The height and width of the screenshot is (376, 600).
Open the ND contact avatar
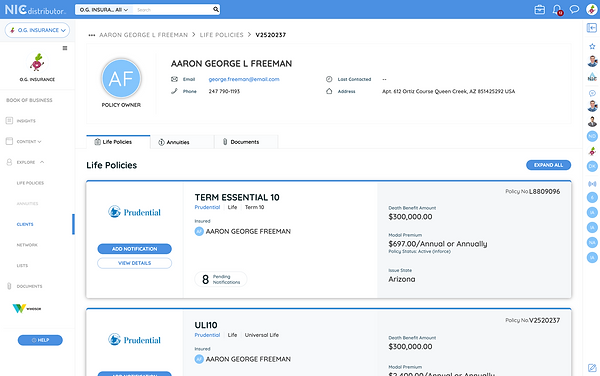point(592,136)
